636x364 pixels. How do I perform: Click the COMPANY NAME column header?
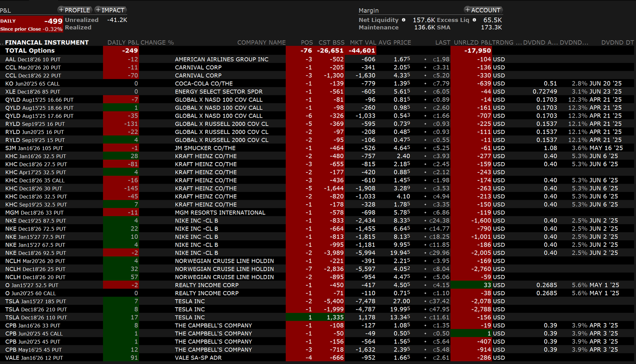click(x=261, y=43)
